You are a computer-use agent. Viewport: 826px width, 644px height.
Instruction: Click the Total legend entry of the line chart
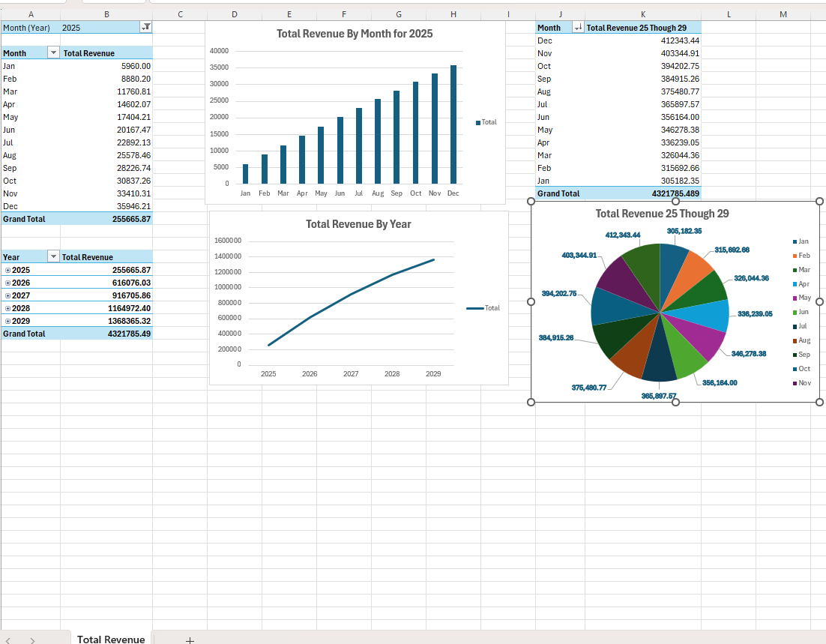(x=483, y=308)
